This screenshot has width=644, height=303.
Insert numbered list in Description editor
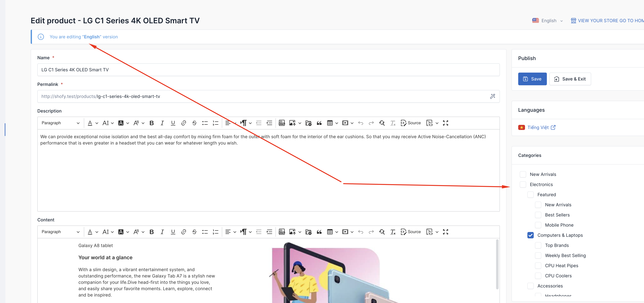(x=216, y=123)
